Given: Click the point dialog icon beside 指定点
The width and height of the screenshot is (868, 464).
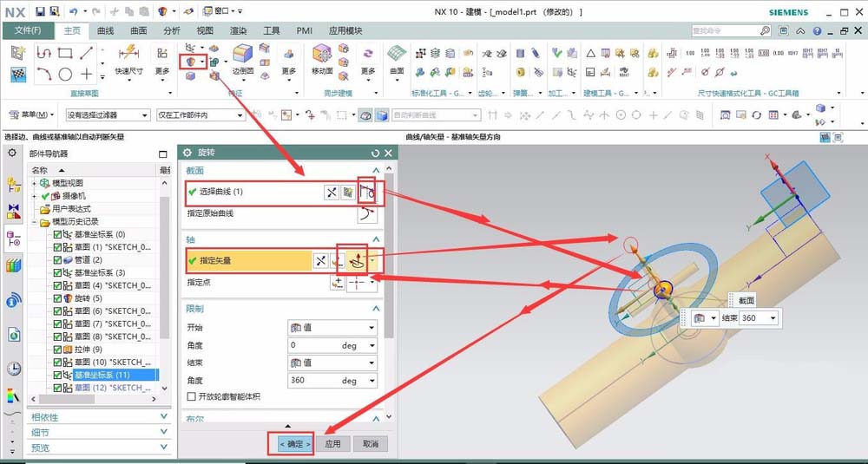Looking at the screenshot, I should tap(337, 283).
